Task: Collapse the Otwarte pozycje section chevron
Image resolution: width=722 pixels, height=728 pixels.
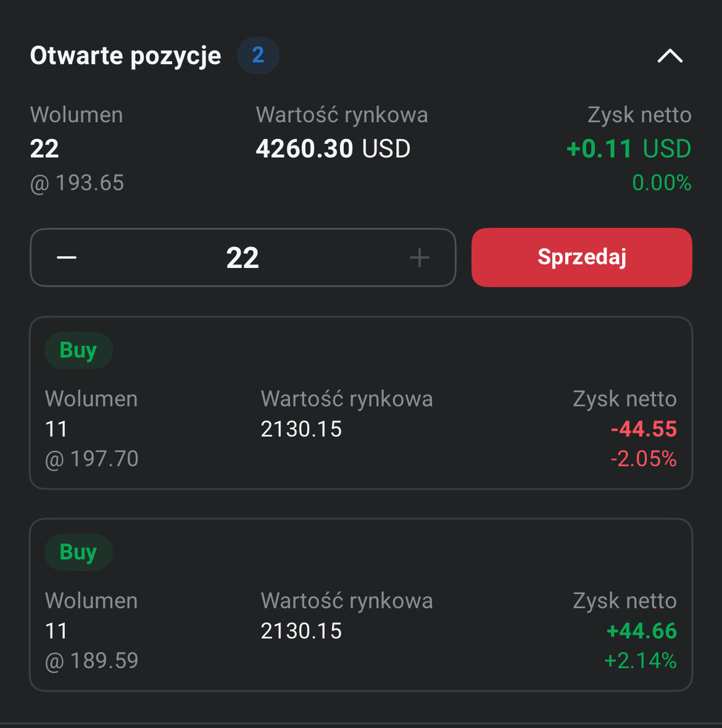Action: click(670, 56)
